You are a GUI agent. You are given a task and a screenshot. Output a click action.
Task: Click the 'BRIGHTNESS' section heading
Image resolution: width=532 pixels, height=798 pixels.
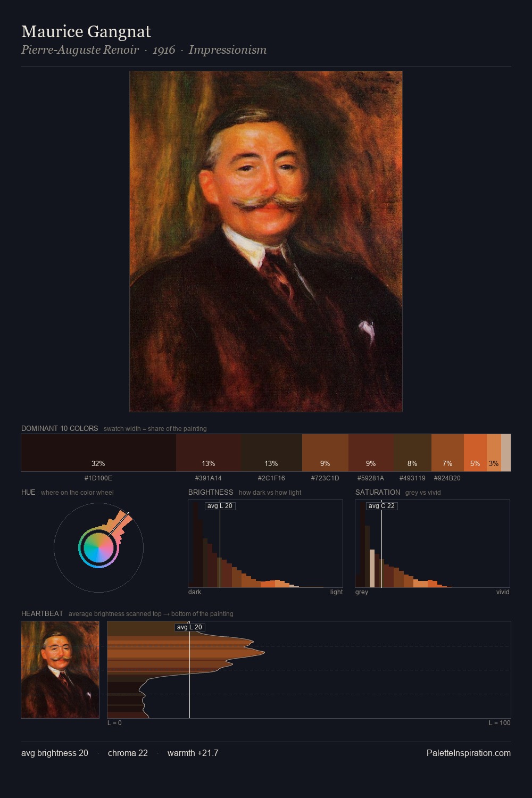pyautogui.click(x=211, y=492)
